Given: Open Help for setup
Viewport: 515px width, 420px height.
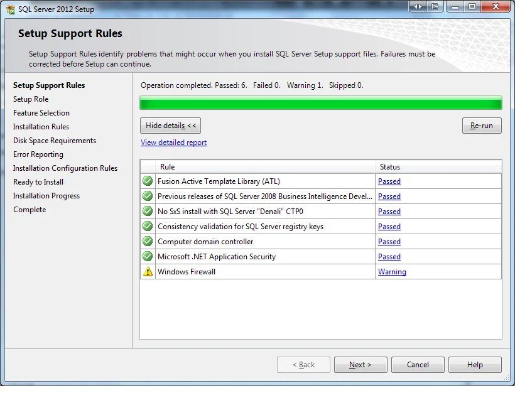Looking at the screenshot, I should point(475,365).
